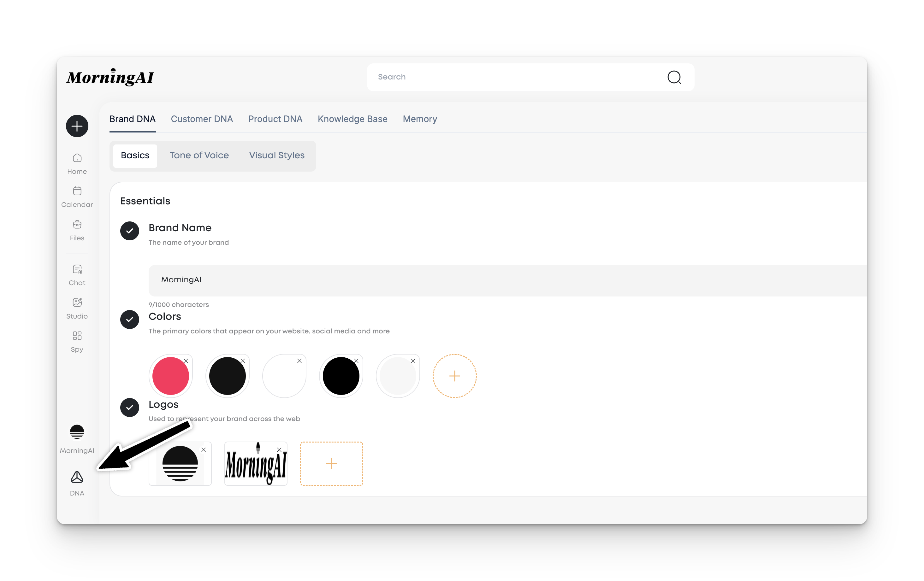Click the '9/1000 characters' counter text
Viewport: 924px width, 581px height.
179,305
